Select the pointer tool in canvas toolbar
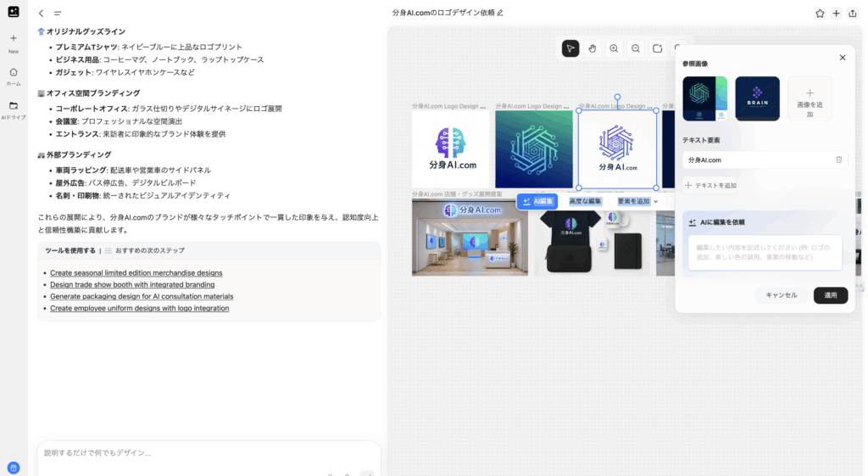This screenshot has width=868, height=476. click(x=570, y=48)
